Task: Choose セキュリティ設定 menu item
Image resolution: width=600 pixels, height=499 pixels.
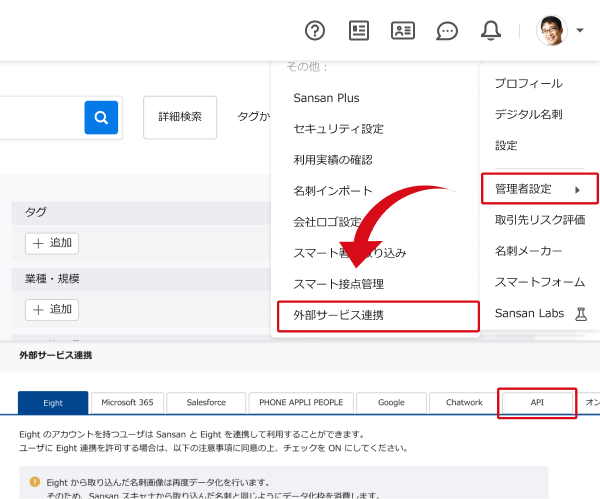Action: coord(338,129)
